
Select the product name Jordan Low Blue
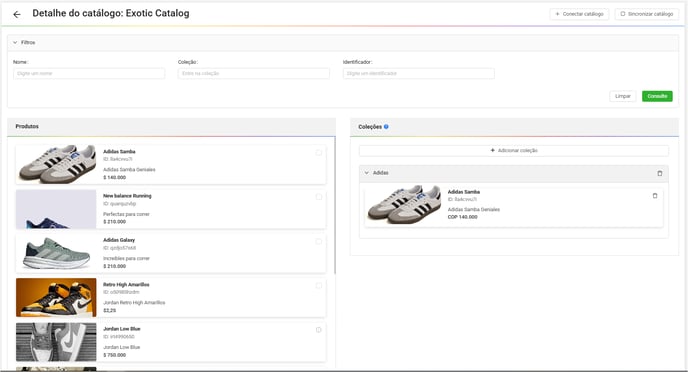(122, 329)
